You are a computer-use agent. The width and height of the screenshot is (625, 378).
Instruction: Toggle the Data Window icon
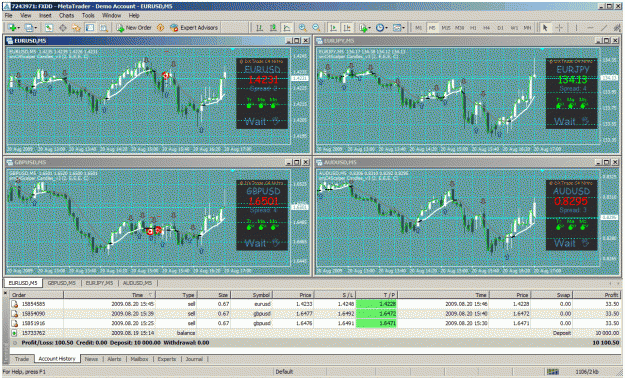click(63, 28)
